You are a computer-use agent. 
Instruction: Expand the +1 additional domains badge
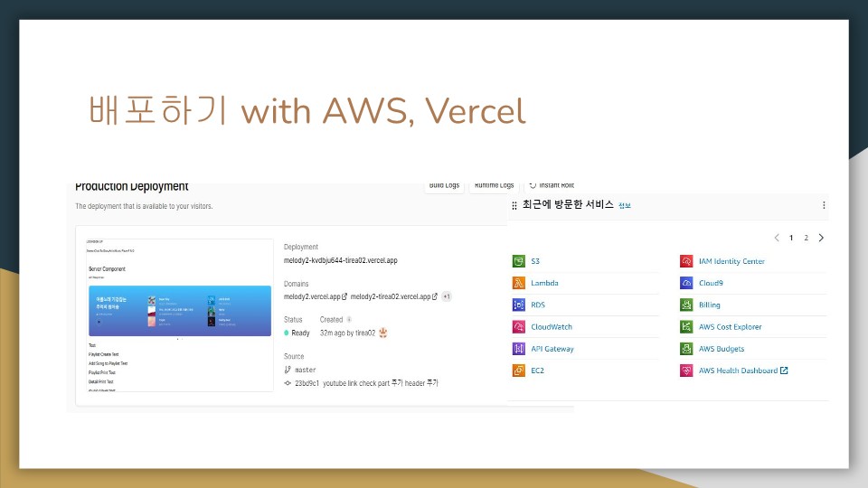tap(447, 296)
